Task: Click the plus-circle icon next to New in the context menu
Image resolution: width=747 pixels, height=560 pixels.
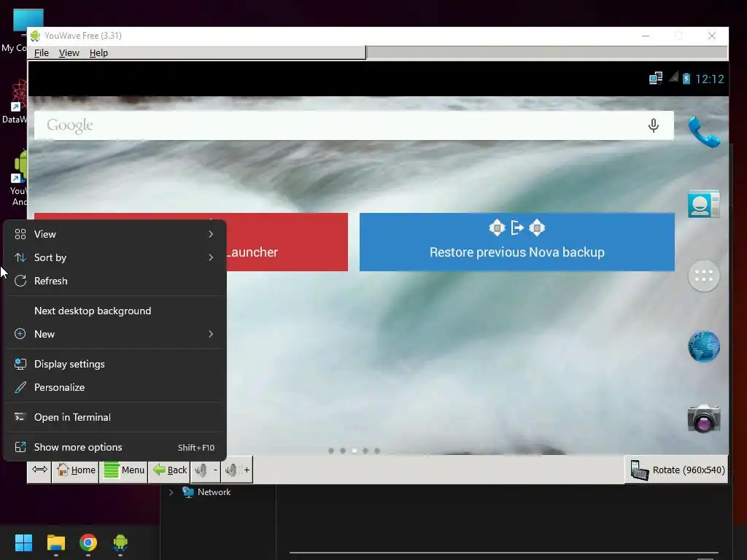Action: coord(20,334)
